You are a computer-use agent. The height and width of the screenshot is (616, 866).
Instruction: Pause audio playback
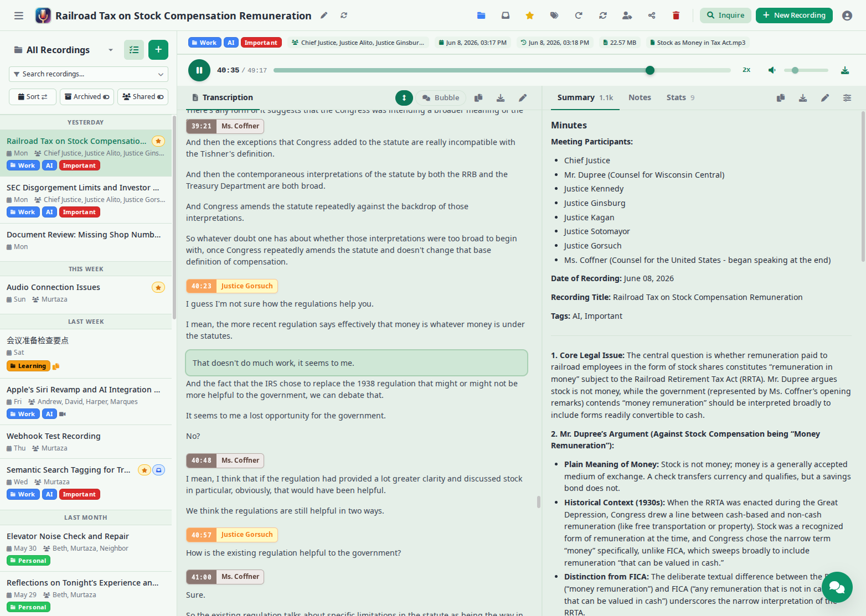(199, 70)
